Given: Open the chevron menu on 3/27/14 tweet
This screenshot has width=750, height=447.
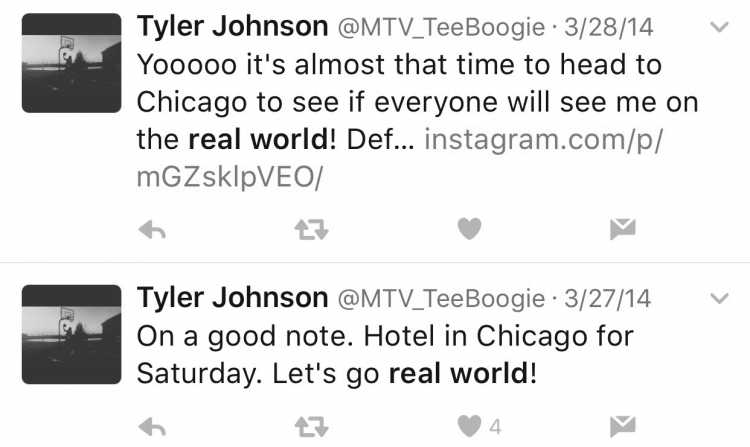Looking at the screenshot, I should [x=719, y=298].
